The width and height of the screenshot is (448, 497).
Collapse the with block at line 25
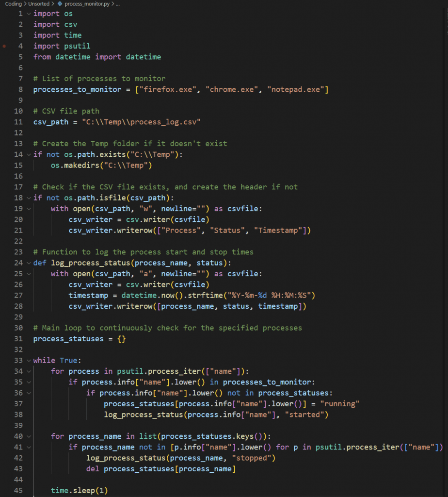click(x=29, y=274)
